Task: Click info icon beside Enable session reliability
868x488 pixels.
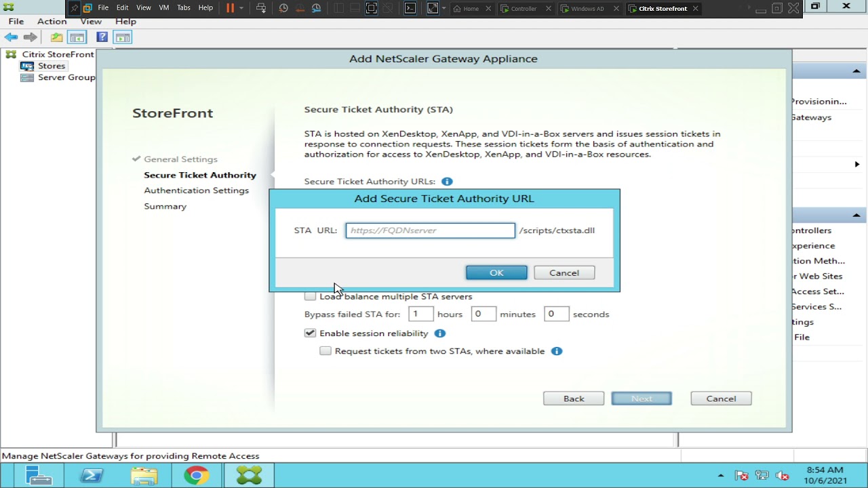Action: tap(439, 333)
